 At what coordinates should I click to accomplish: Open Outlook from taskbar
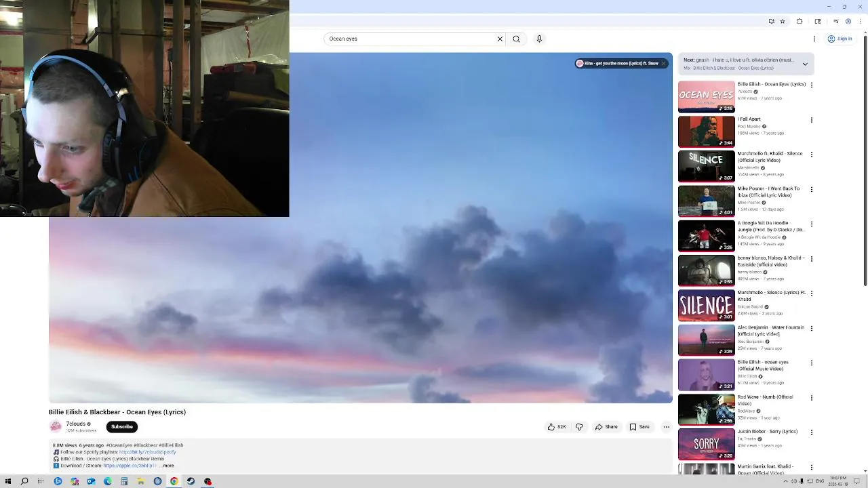pos(91,481)
